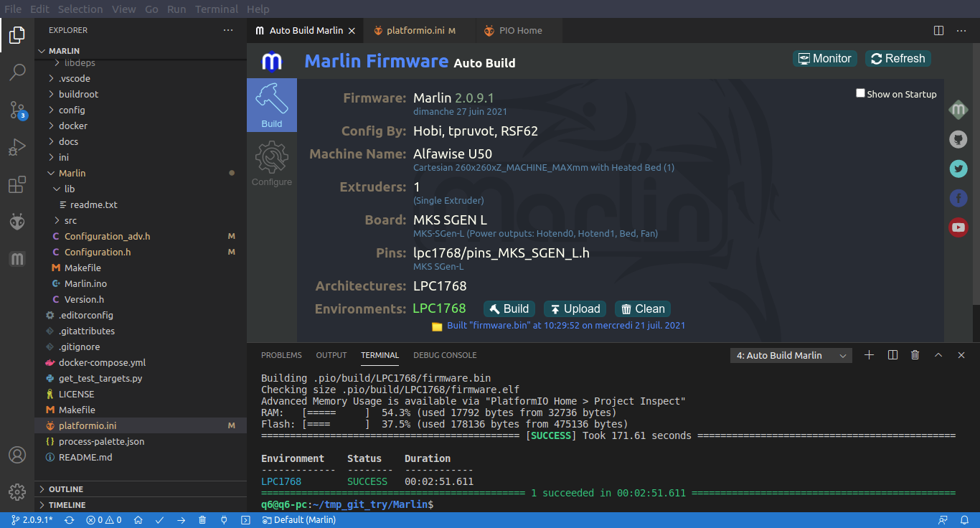
Task: Open PlatformIO terminal icon in status bar
Action: tap(245, 520)
